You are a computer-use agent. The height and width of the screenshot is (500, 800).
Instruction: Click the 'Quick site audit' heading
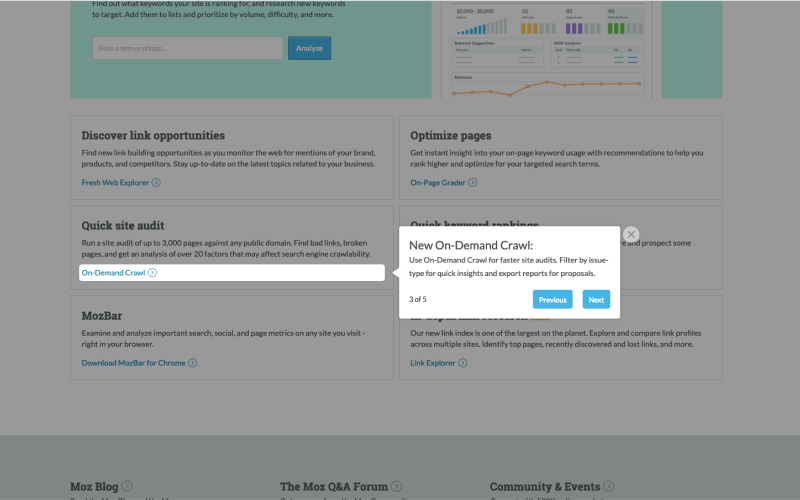tap(123, 226)
